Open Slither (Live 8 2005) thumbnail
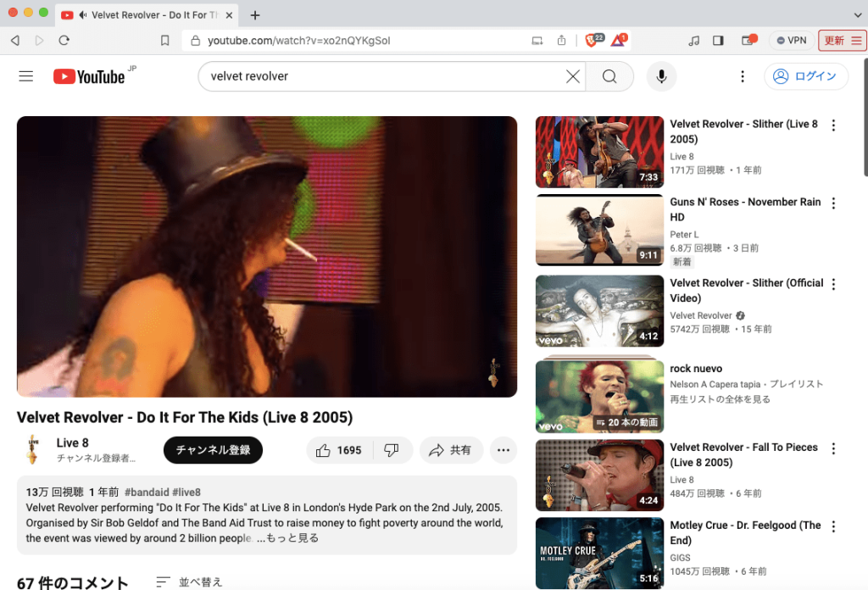868x590 pixels. tap(599, 153)
